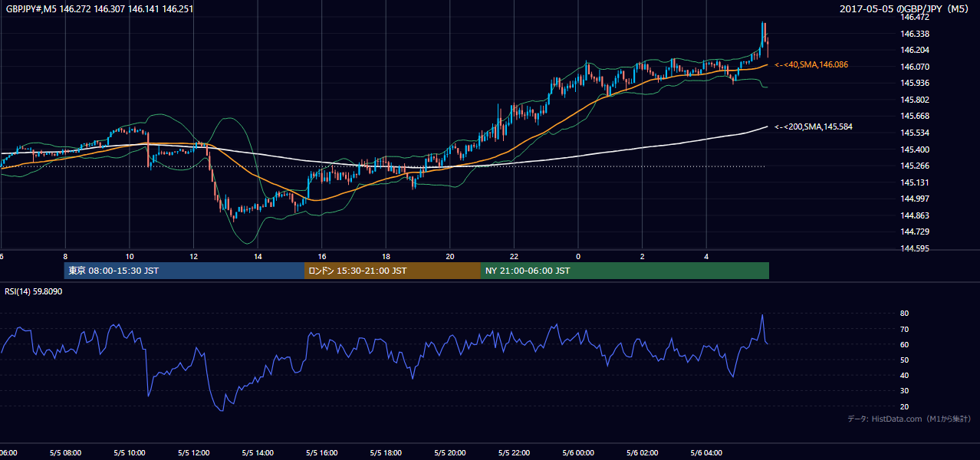Image resolution: width=980 pixels, height=460 pixels.
Task: Click the ロンドン 15:30-21:00 JST session bar
Action: (393, 271)
